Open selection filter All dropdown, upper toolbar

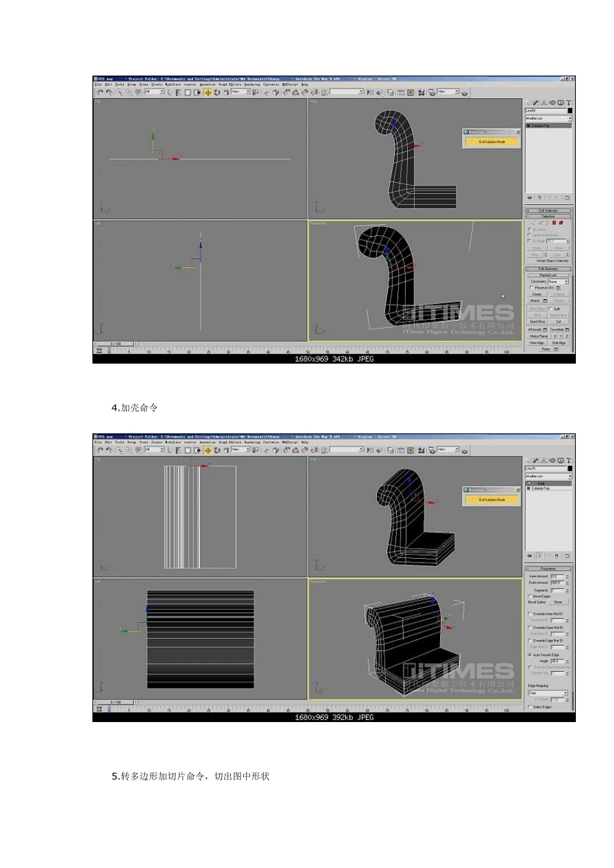[154, 92]
